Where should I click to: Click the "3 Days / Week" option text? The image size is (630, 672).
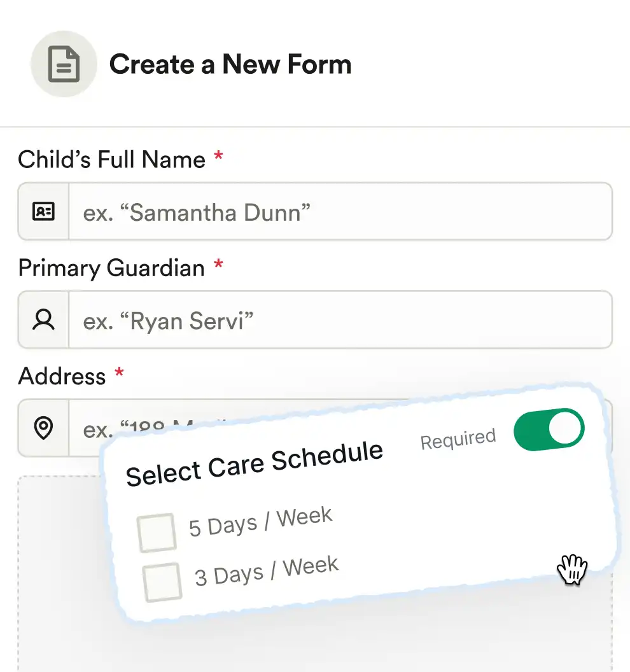pyautogui.click(x=267, y=571)
